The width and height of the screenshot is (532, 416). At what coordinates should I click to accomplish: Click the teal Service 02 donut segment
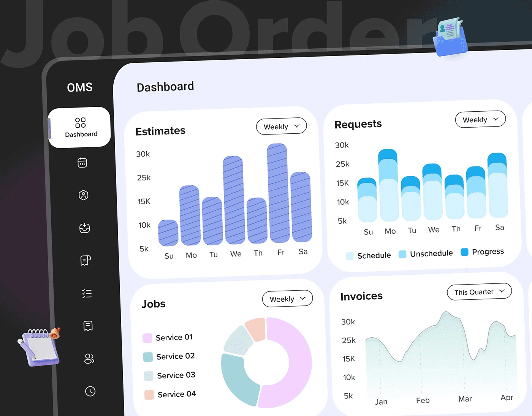[239, 380]
